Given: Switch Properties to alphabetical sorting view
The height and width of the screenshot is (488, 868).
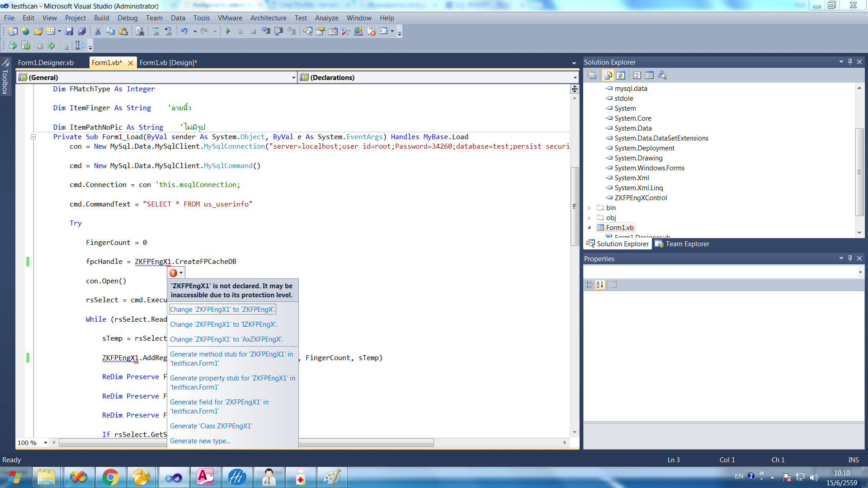Looking at the screenshot, I should coord(600,284).
